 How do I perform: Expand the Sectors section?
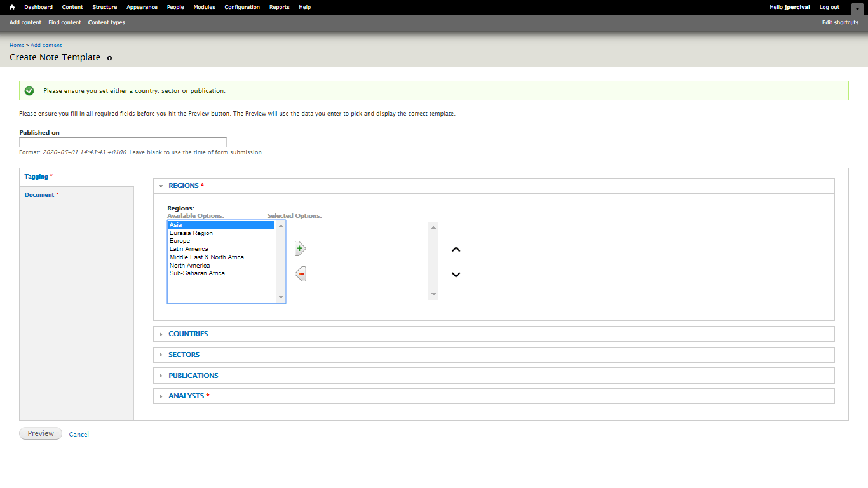pos(184,355)
